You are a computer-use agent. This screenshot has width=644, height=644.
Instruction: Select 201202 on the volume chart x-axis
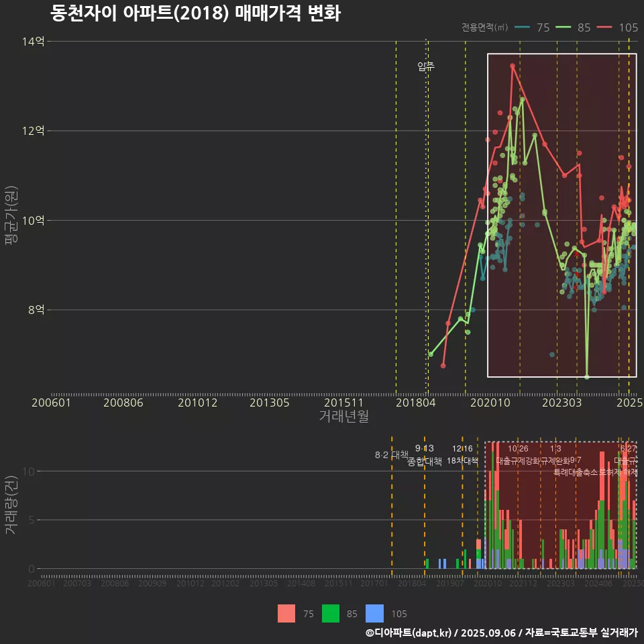click(x=225, y=583)
